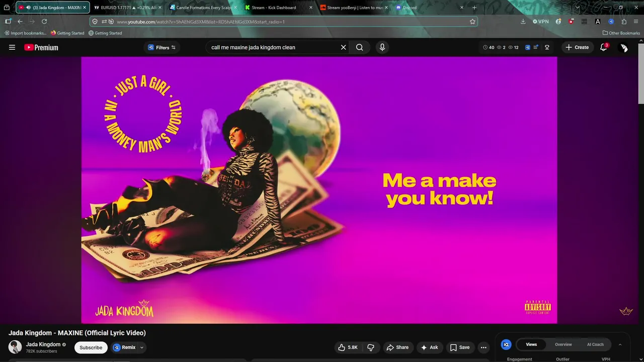
Task: Click the VPN button in toolbar
Action: (x=541, y=22)
